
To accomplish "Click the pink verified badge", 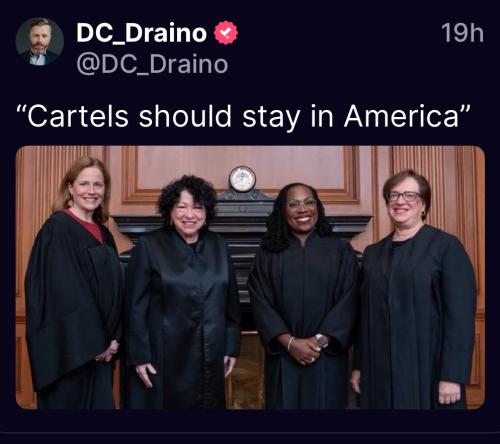I will pyautogui.click(x=226, y=32).
